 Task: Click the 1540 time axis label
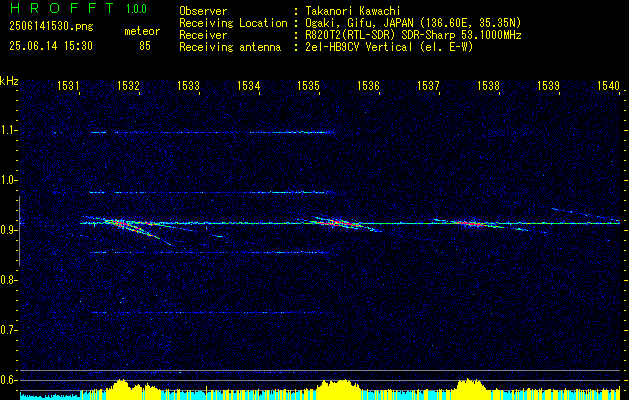[609, 85]
